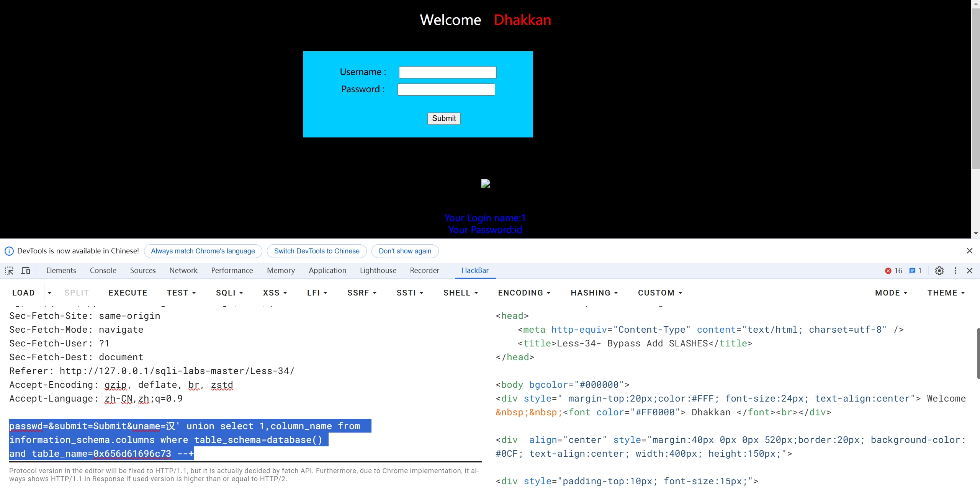Open DevTools settings gear
Viewport: 980px width, 503px height.
[x=939, y=271]
